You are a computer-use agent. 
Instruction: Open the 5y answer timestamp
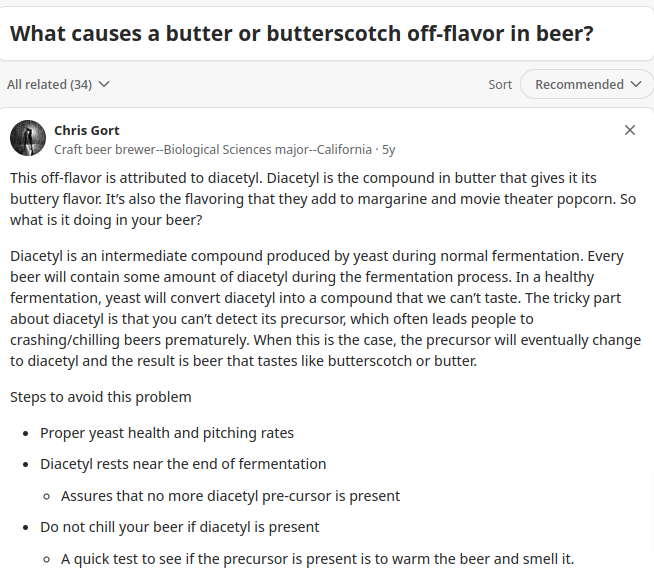(388, 150)
